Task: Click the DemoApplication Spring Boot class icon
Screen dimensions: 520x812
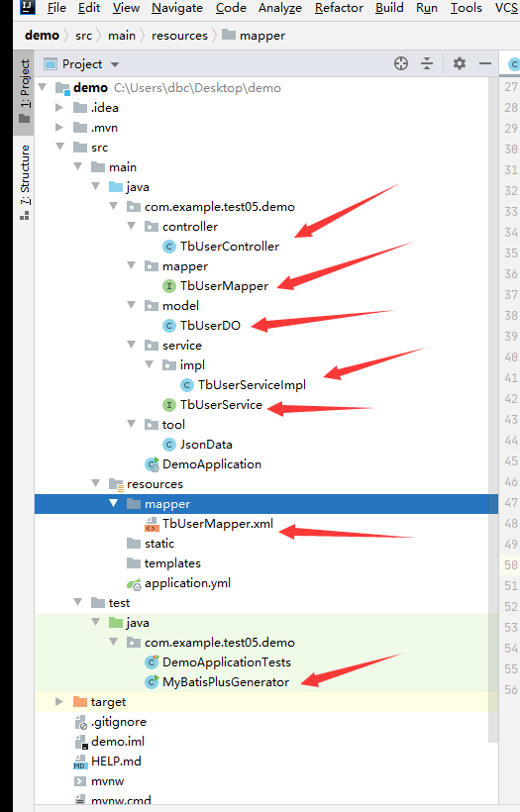Action: click(x=153, y=464)
